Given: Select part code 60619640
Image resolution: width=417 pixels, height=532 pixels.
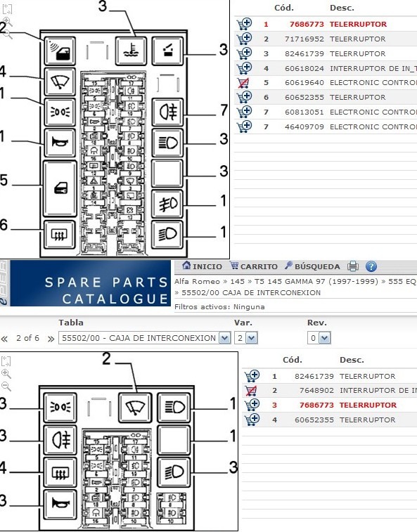Looking at the screenshot, I should click(x=304, y=83).
